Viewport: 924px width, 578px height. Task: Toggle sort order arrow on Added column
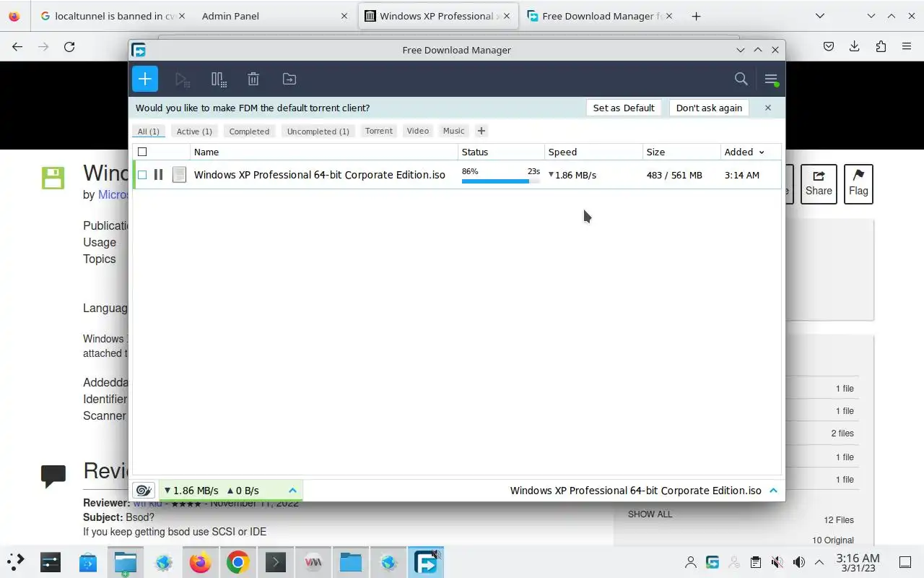[x=762, y=152]
